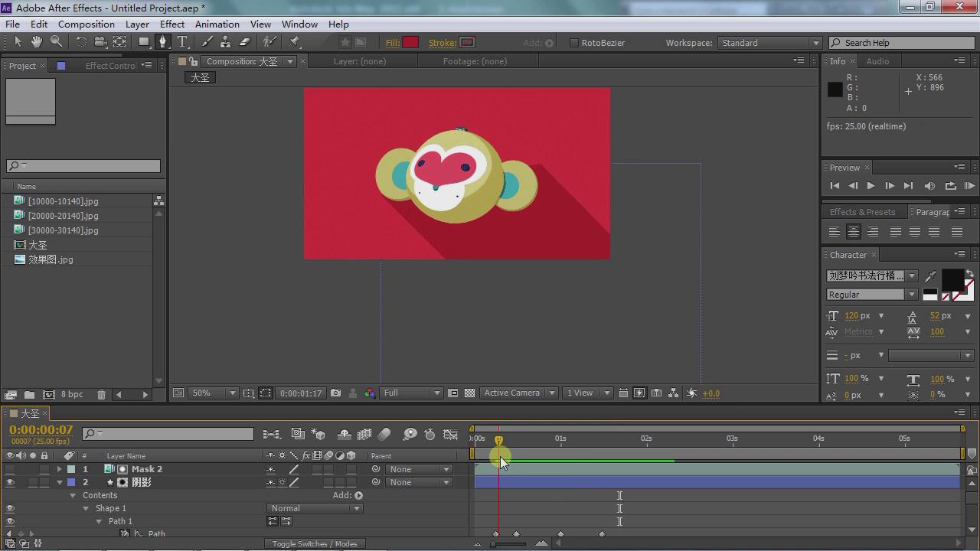980x551 pixels.
Task: Switch to the Audio tab
Action: (x=877, y=61)
